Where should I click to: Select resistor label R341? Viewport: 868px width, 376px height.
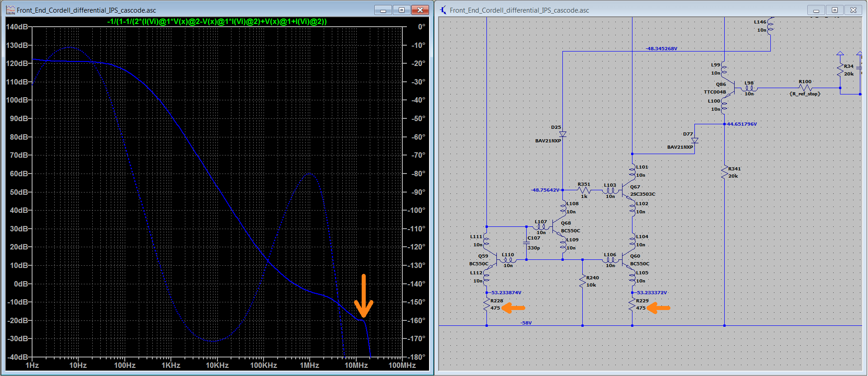pos(735,169)
